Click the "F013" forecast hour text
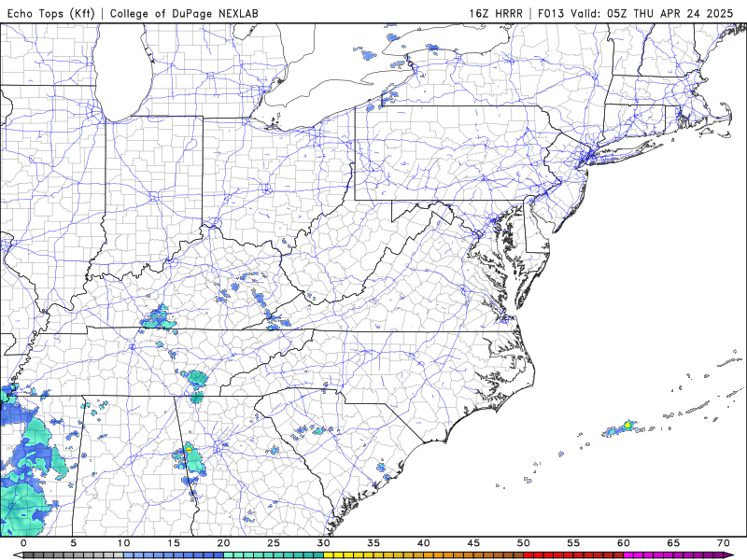The width and height of the screenshot is (747, 560). click(552, 13)
